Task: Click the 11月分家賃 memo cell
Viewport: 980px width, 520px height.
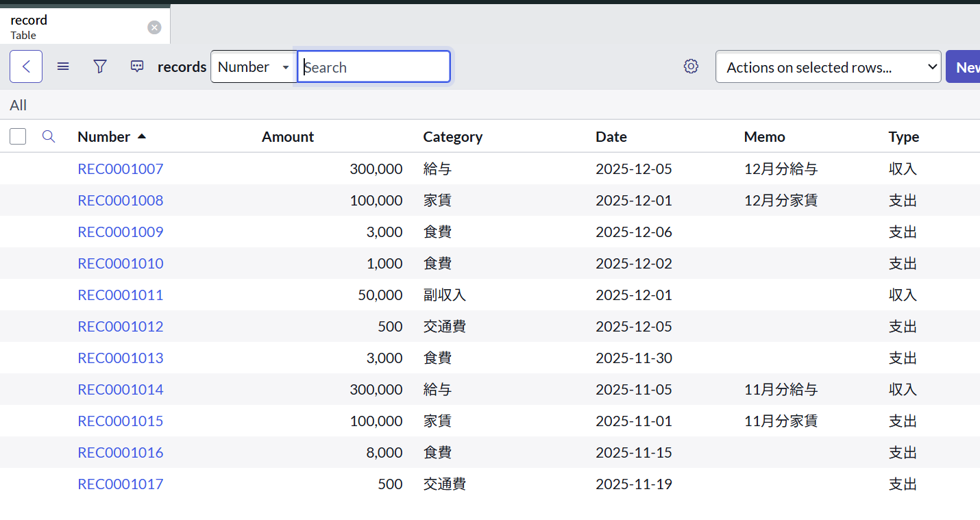Action: click(x=781, y=421)
